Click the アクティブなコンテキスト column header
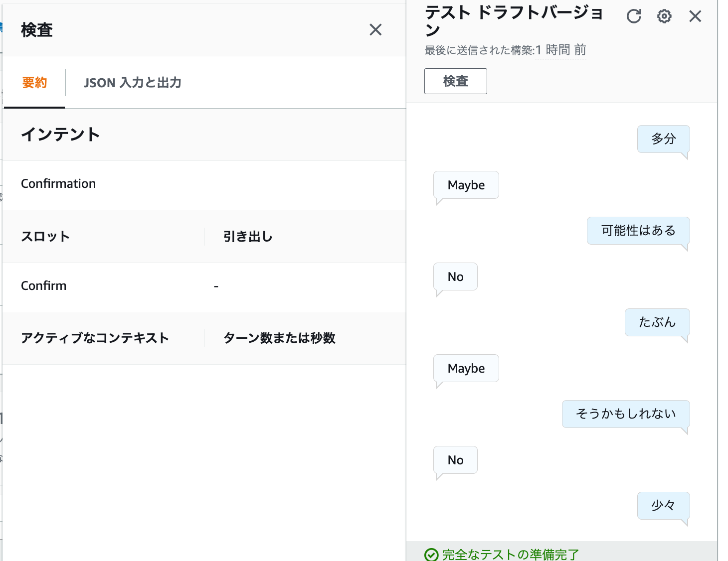 click(95, 338)
